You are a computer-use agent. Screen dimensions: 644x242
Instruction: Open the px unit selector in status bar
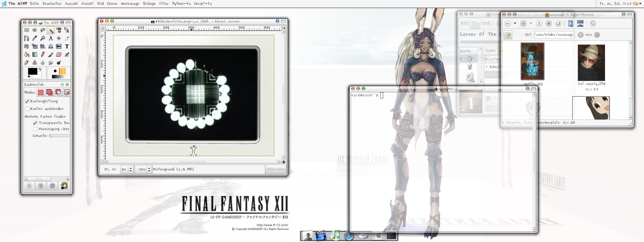(127, 169)
